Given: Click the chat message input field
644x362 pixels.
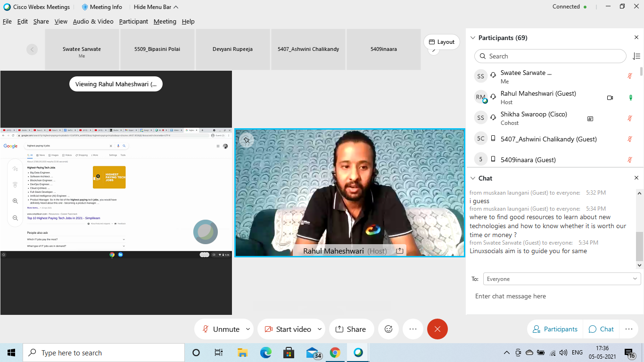Looking at the screenshot, I should pyautogui.click(x=554, y=296).
